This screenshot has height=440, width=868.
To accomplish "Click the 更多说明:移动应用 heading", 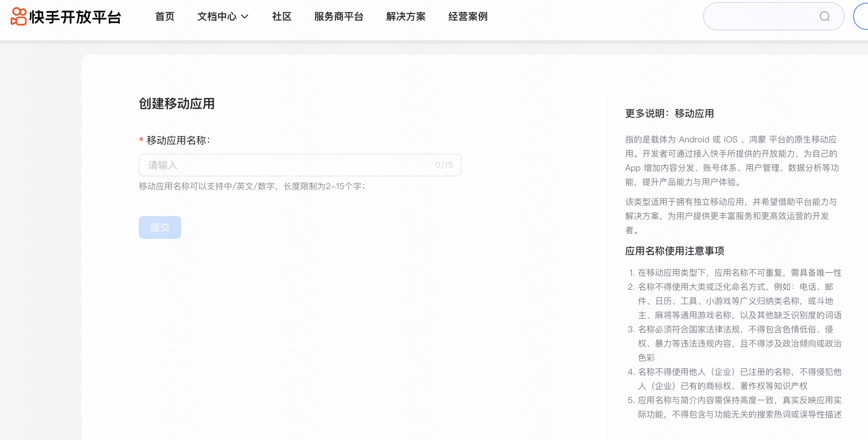I will tap(669, 113).
